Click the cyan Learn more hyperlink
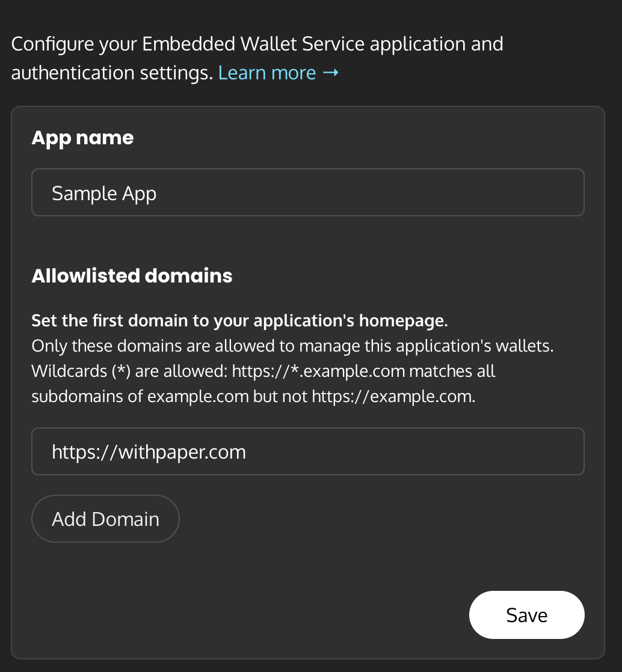Viewport: 622px width, 672px height. tap(267, 72)
